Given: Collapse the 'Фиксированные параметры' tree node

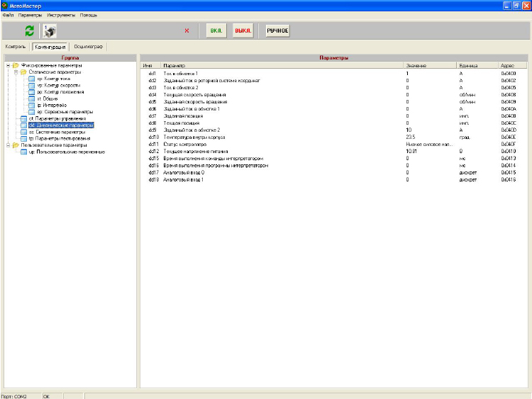Looking at the screenshot, I should 7,65.
